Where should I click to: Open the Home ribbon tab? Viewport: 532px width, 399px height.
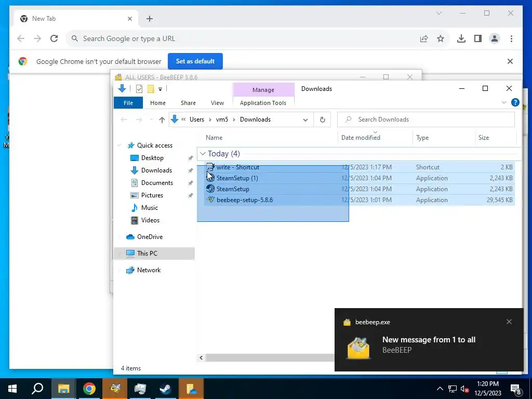coord(158,103)
